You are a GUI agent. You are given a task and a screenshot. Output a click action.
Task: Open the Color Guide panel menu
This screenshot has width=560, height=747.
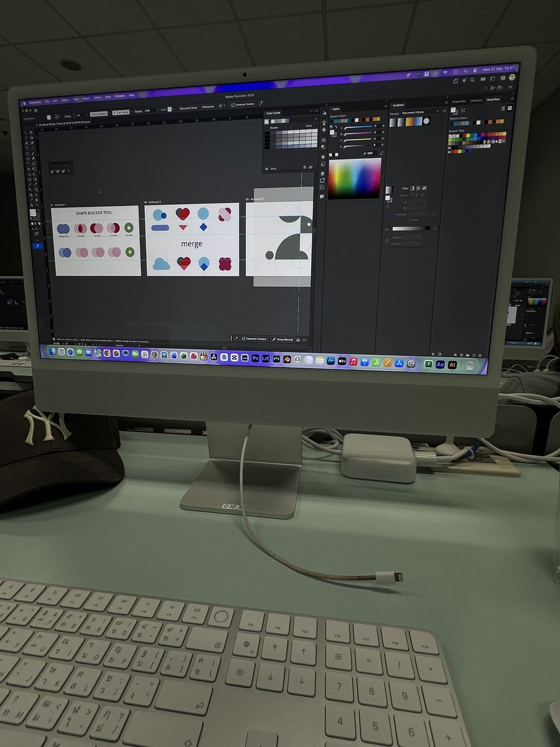pyautogui.click(x=317, y=111)
